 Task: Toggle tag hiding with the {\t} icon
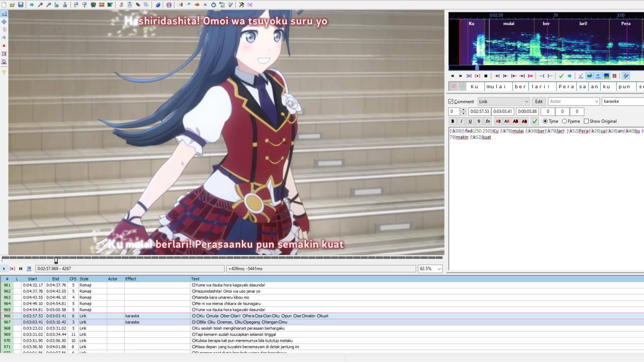coord(250,5)
